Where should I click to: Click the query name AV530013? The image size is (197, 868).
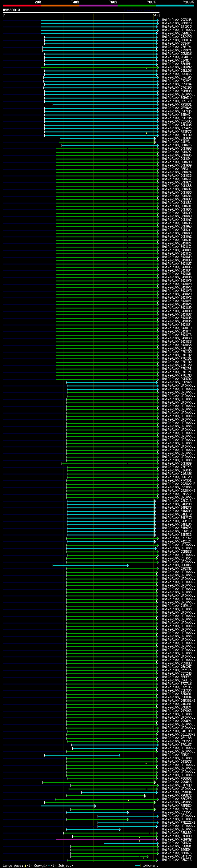click(x=11, y=10)
